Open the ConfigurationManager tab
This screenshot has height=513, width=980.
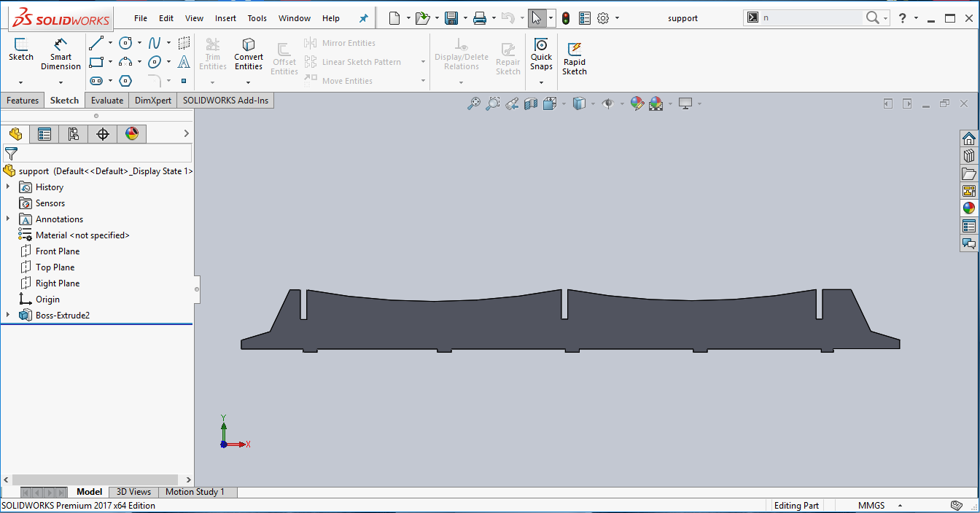coord(74,134)
